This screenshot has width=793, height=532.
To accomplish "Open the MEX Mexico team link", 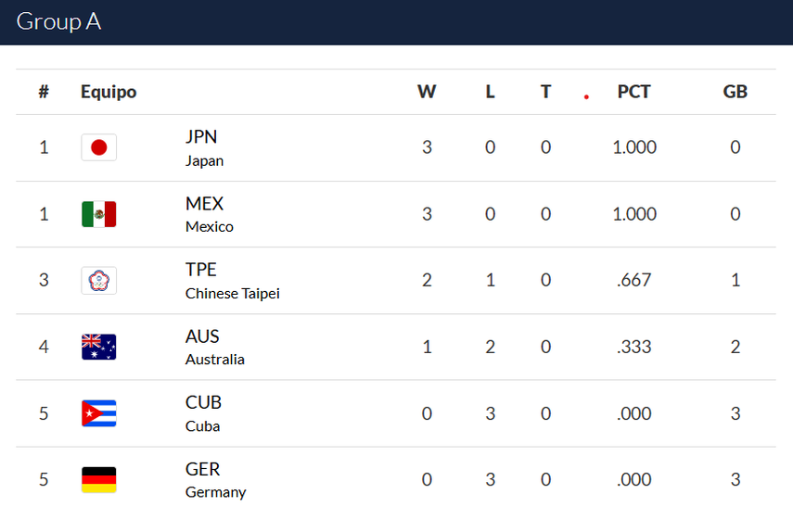I will (x=209, y=214).
